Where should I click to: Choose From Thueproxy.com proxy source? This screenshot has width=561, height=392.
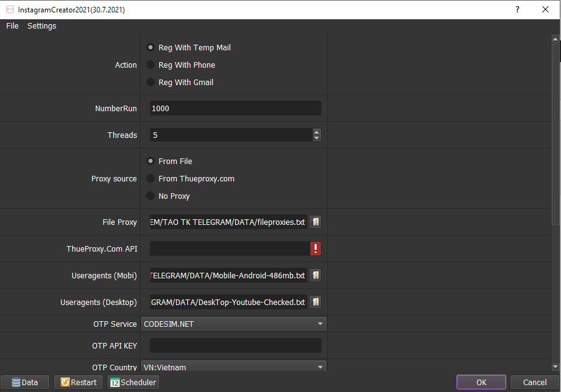coord(151,178)
